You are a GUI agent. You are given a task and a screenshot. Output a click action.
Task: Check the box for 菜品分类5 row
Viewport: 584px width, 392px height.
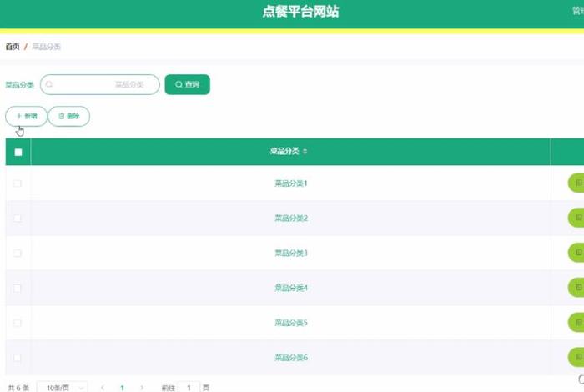coord(18,323)
